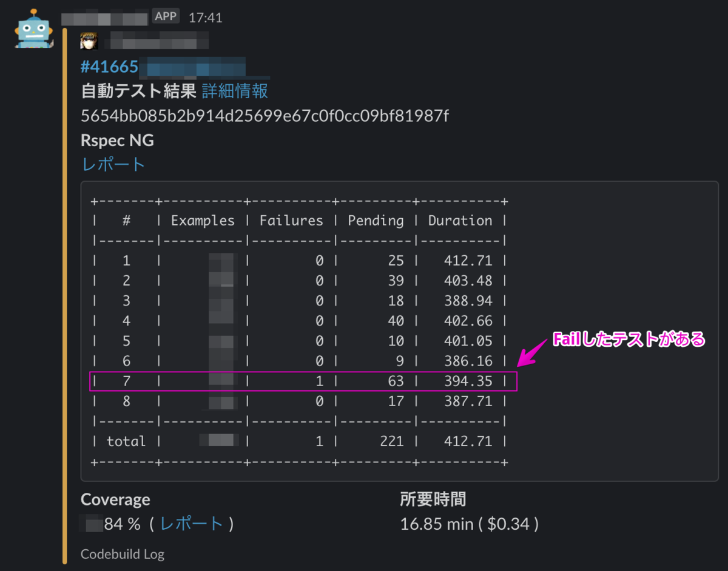The image size is (728, 571).
Task: Open the レポート link under Rspec NG
Action: (x=113, y=164)
